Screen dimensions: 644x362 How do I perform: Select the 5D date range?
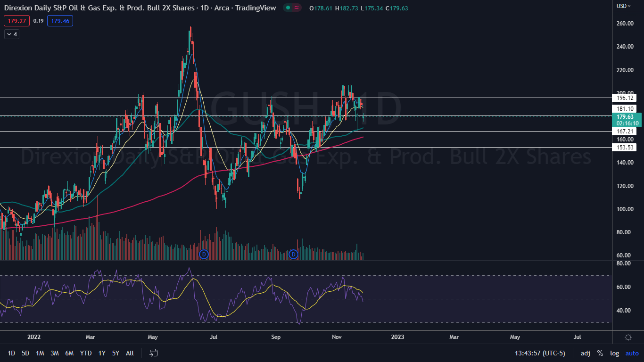pyautogui.click(x=25, y=353)
